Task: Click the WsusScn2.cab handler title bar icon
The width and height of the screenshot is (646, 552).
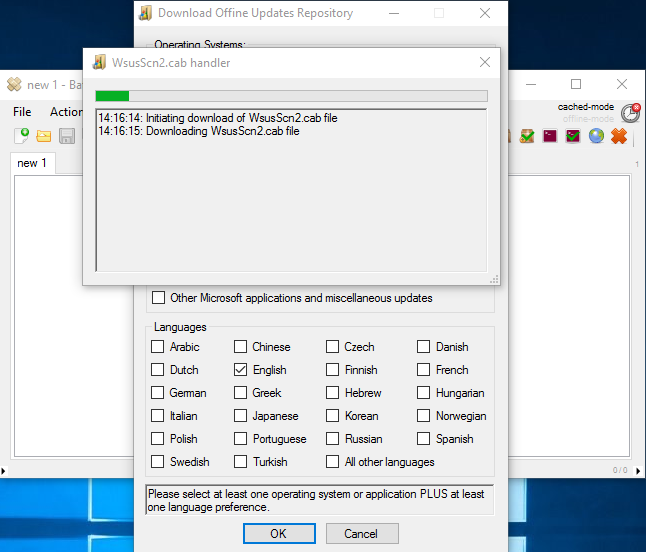Action: 99,62
